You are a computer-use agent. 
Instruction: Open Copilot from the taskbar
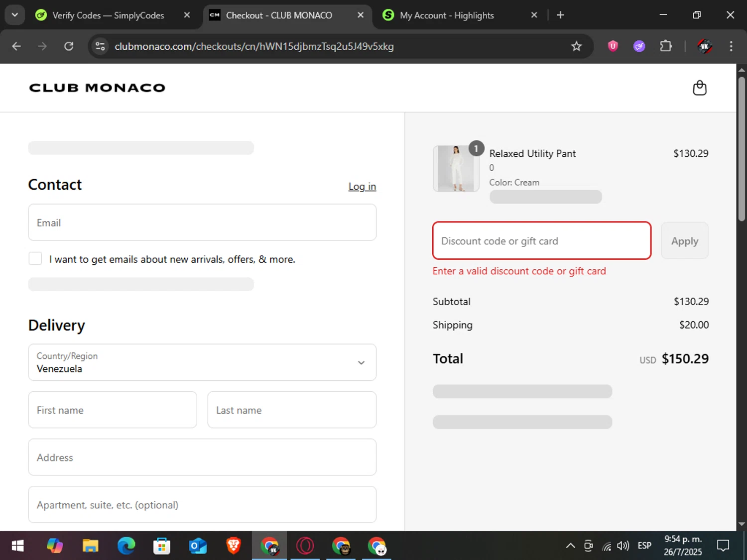[55, 546]
